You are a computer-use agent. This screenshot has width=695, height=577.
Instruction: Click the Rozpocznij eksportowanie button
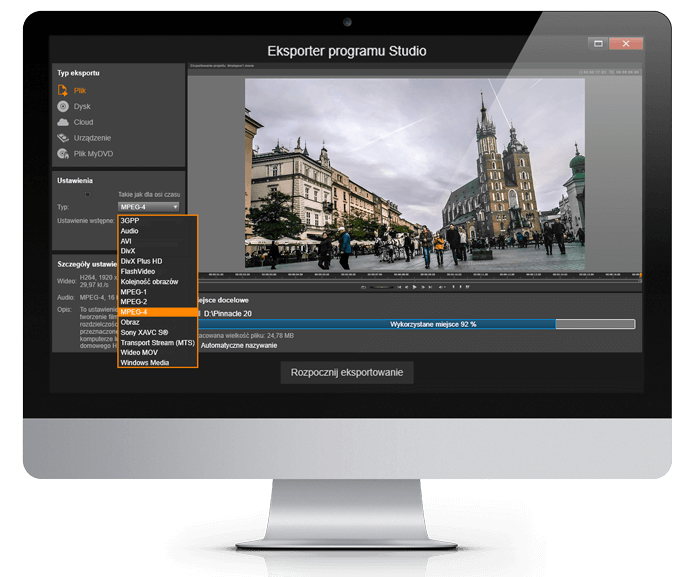click(346, 372)
